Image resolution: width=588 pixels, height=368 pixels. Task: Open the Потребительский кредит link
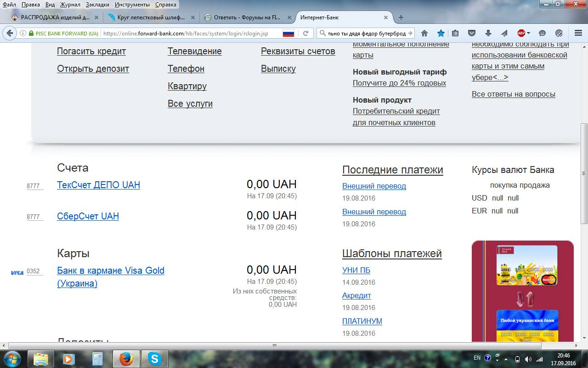coord(396,117)
